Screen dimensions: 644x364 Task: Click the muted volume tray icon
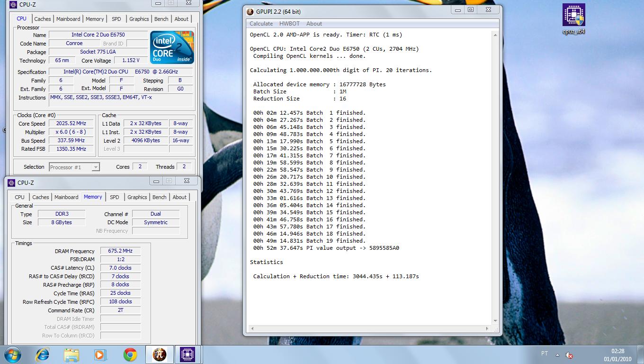pyautogui.click(x=569, y=355)
